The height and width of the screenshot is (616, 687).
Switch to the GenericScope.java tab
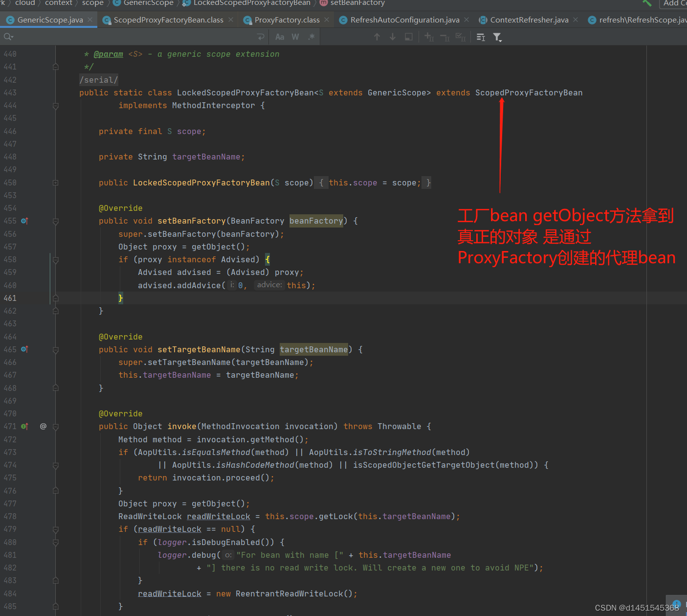[50, 20]
